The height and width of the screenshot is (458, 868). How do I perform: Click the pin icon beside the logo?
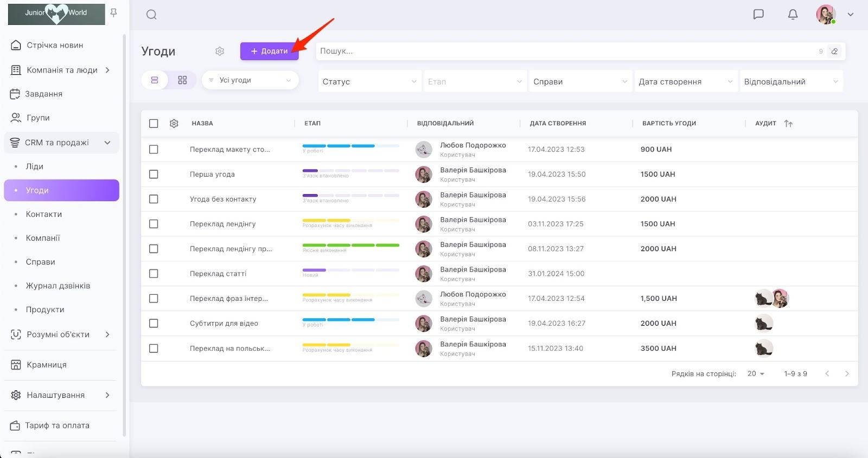[113, 12]
